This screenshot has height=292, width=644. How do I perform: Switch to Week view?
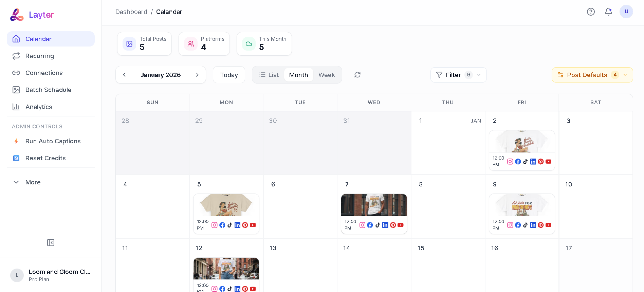(x=327, y=75)
